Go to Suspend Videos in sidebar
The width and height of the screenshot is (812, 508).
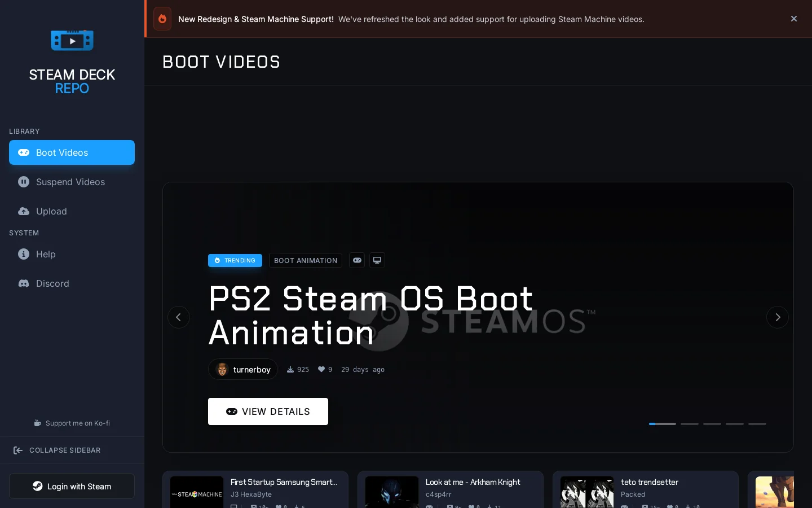click(x=72, y=182)
